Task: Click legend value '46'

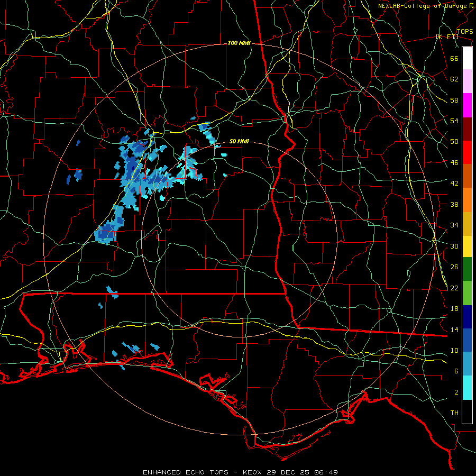Action: (x=454, y=163)
